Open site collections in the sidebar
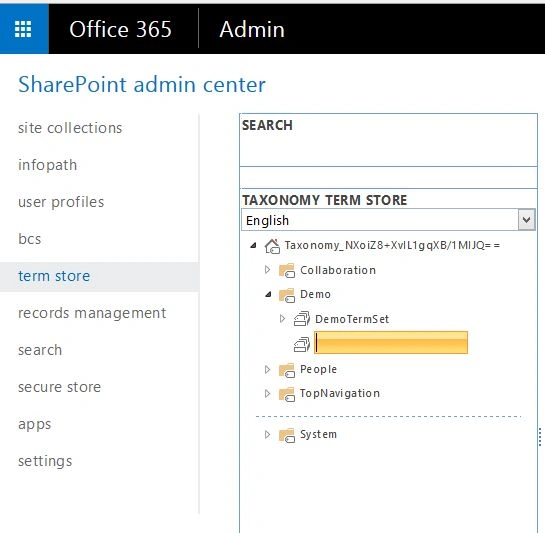 70,128
